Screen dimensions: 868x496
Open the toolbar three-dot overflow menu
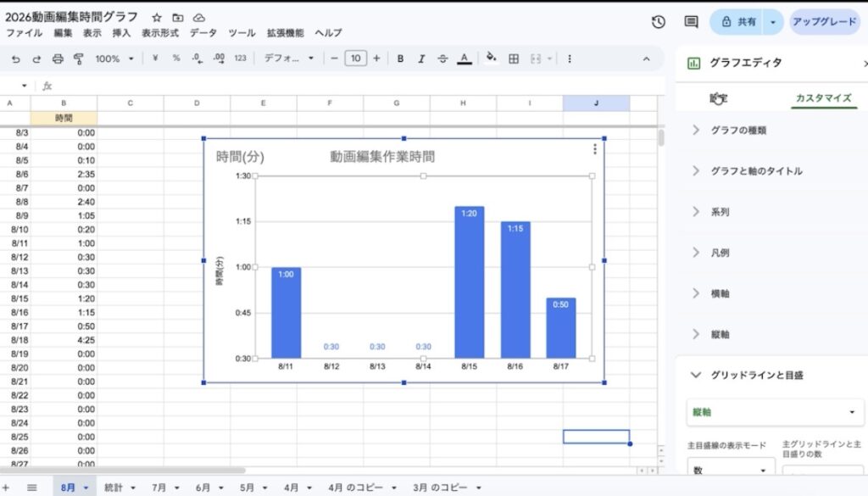569,59
